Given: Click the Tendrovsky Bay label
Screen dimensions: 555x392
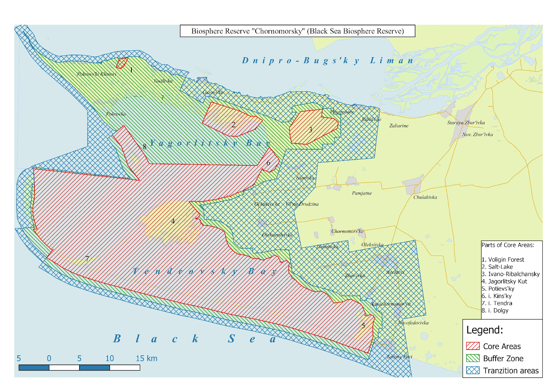Looking at the screenshot, I should click(205, 271).
